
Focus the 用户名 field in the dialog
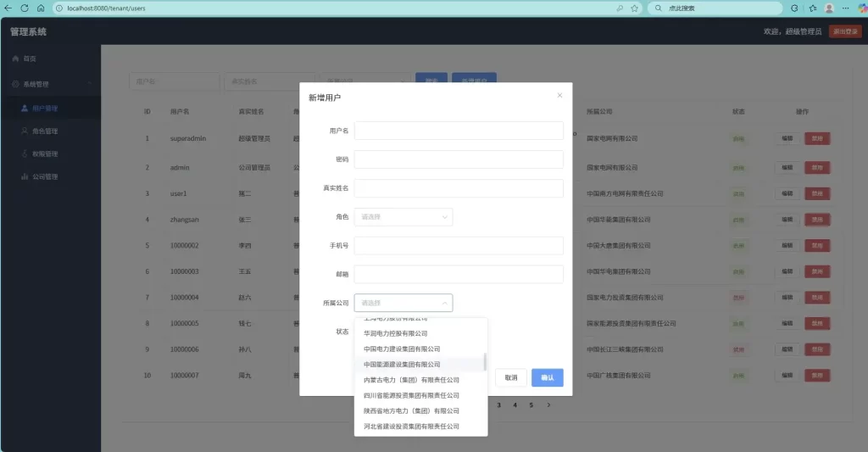pos(459,131)
